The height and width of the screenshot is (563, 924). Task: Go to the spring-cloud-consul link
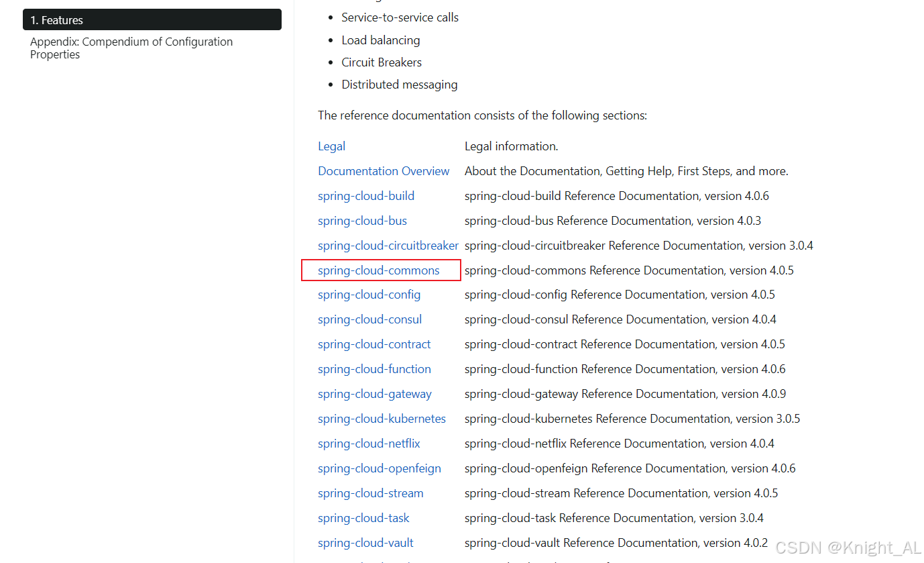click(370, 319)
